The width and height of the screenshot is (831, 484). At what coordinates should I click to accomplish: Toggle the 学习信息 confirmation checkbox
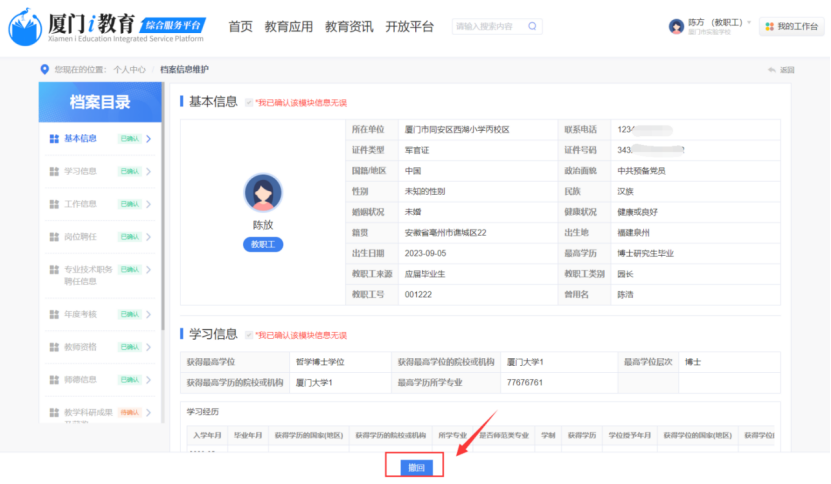(249, 334)
